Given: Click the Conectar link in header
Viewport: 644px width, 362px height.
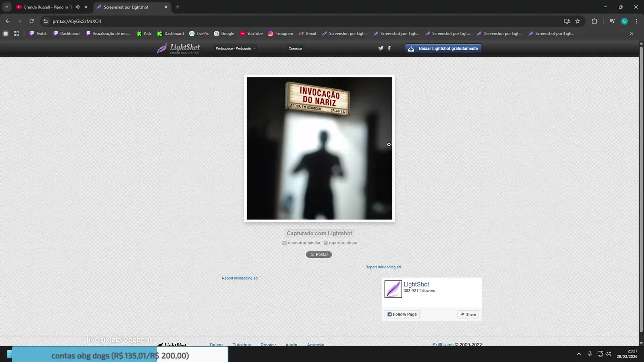Looking at the screenshot, I should click(x=296, y=48).
